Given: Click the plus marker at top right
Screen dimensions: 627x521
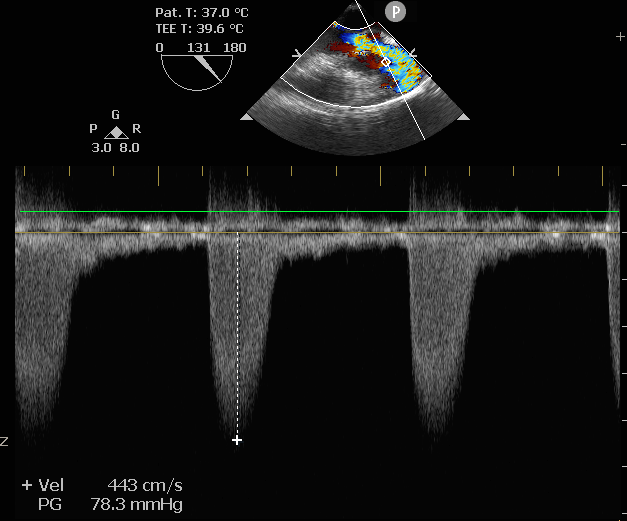Looking at the screenshot, I should 620,36.
